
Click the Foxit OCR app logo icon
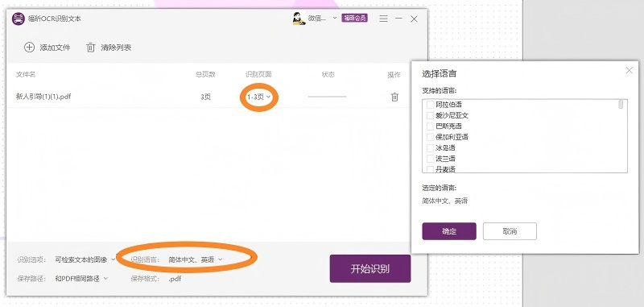pos(19,19)
